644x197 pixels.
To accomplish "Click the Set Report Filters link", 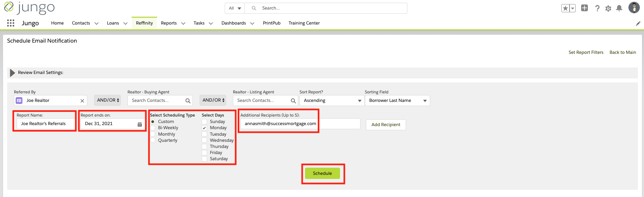I will 586,52.
